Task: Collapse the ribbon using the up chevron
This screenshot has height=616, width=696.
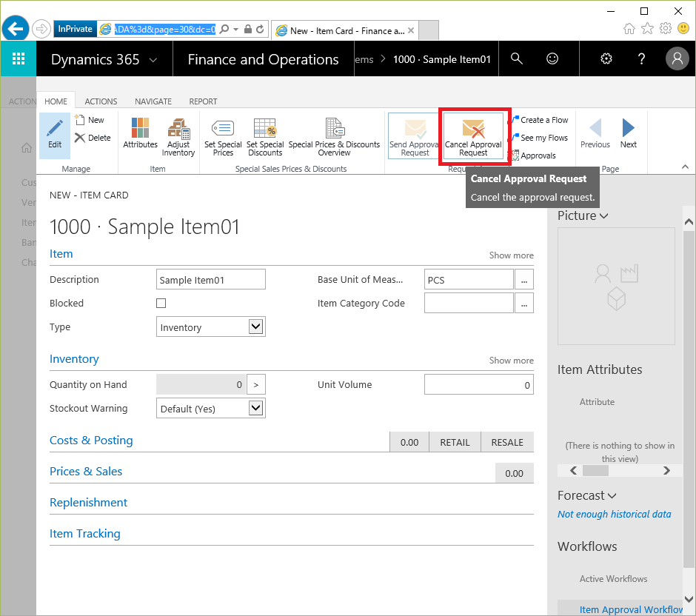Action: [685, 167]
